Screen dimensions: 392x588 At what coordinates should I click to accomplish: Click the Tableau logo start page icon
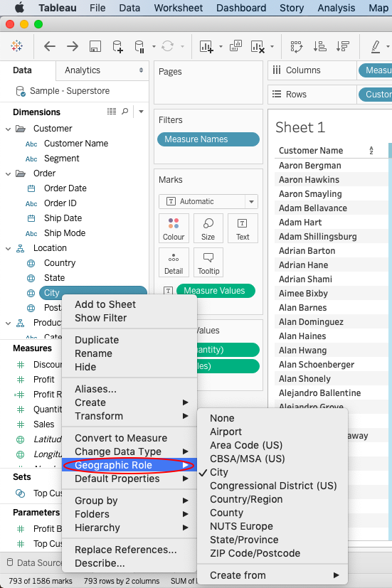(17, 46)
